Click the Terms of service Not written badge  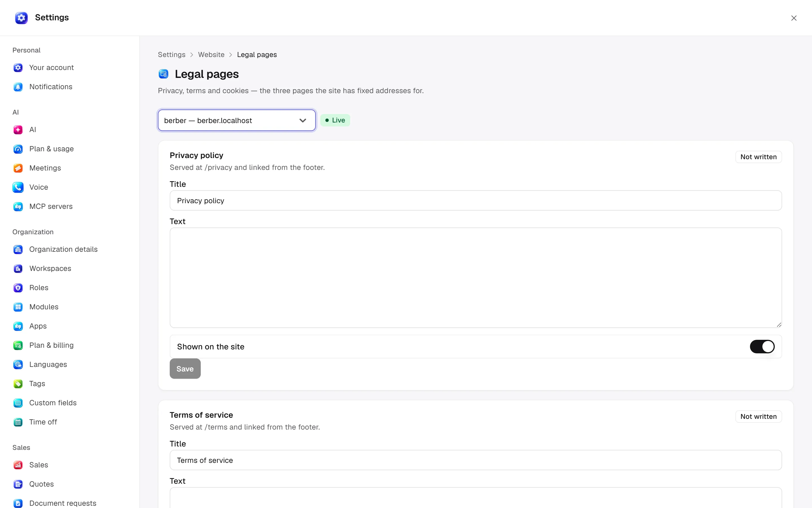[758, 417]
